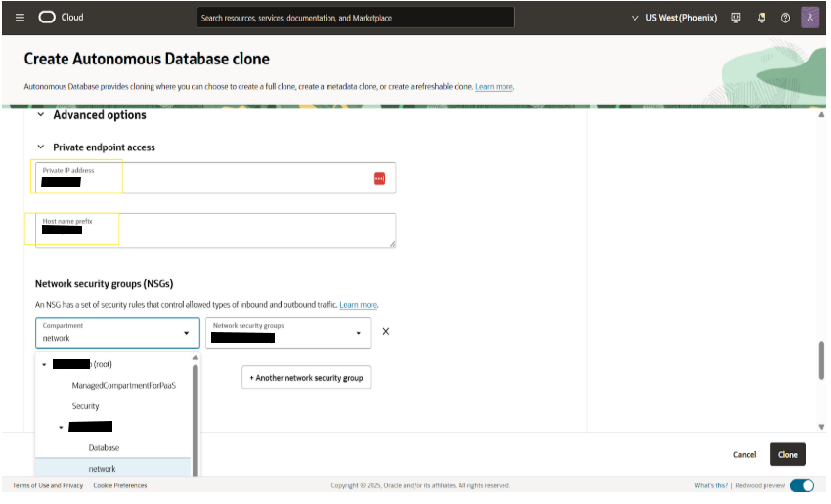Screen dimensions: 831x504
Task: Click the red icon in Private IP address field
Action: (x=379, y=178)
